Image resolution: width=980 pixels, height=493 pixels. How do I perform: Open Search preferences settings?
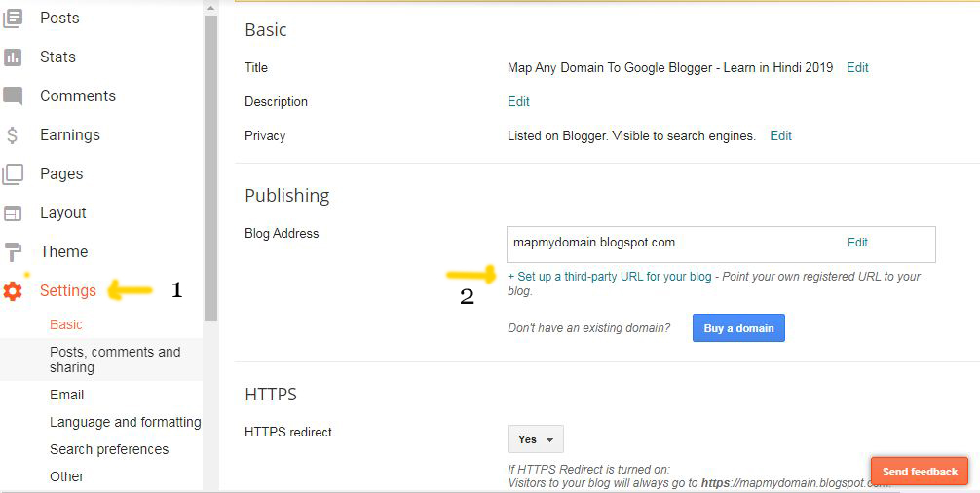tap(109, 449)
